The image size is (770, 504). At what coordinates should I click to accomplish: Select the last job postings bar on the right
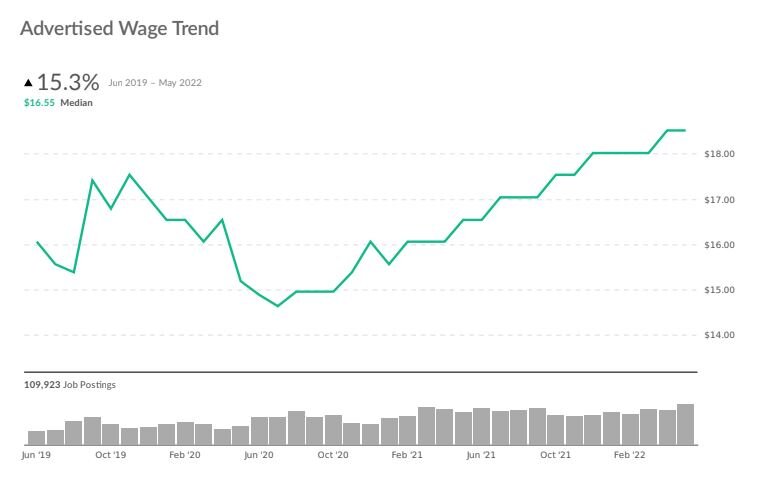coord(685,424)
